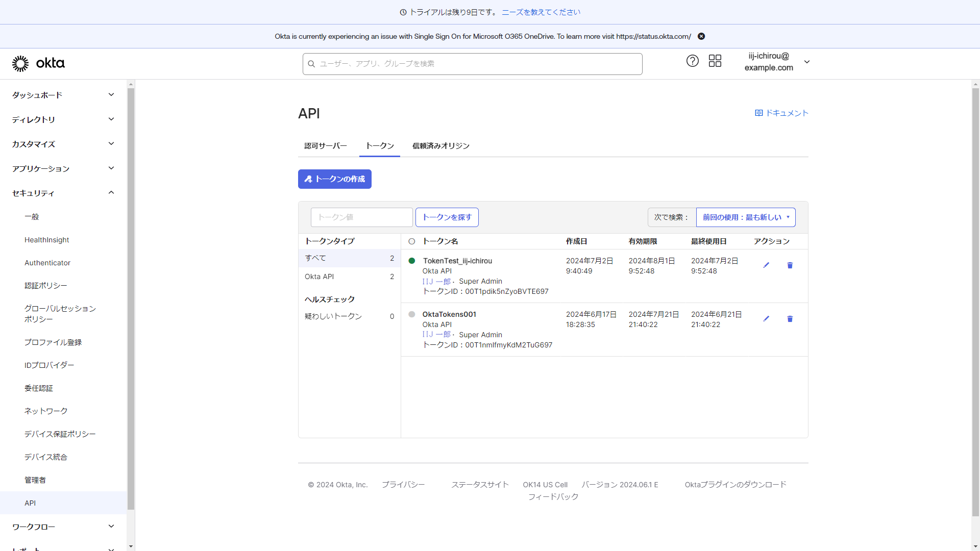Delete the TokenTest_iij-ichirou token via trash icon
Image resolution: width=980 pixels, height=551 pixels.
[790, 265]
